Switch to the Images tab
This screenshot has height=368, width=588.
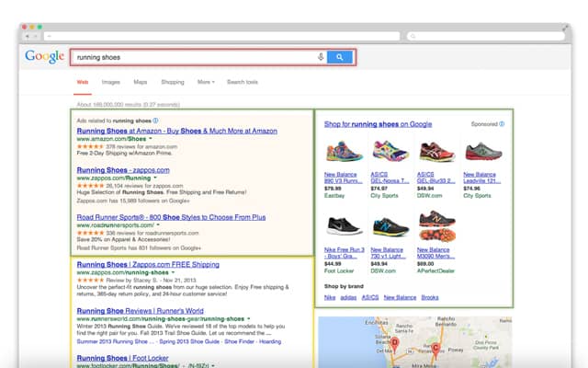coord(110,82)
